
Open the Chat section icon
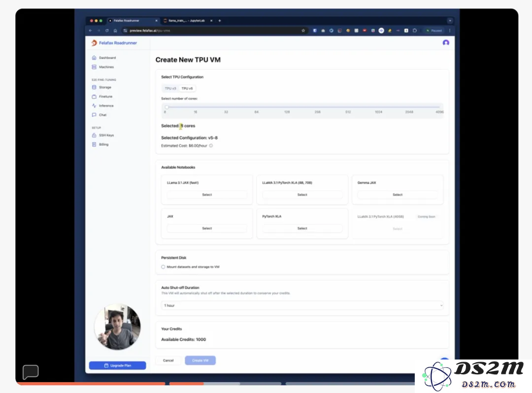coord(94,115)
